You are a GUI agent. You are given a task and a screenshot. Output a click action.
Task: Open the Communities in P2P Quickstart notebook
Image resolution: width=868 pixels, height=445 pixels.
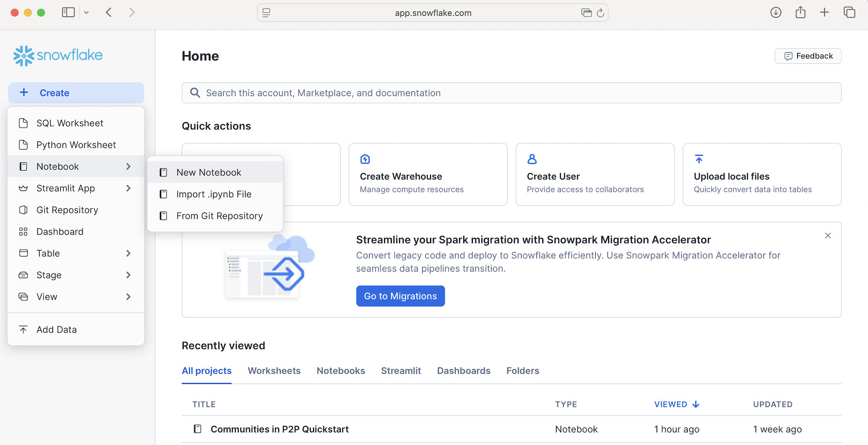tap(279, 429)
